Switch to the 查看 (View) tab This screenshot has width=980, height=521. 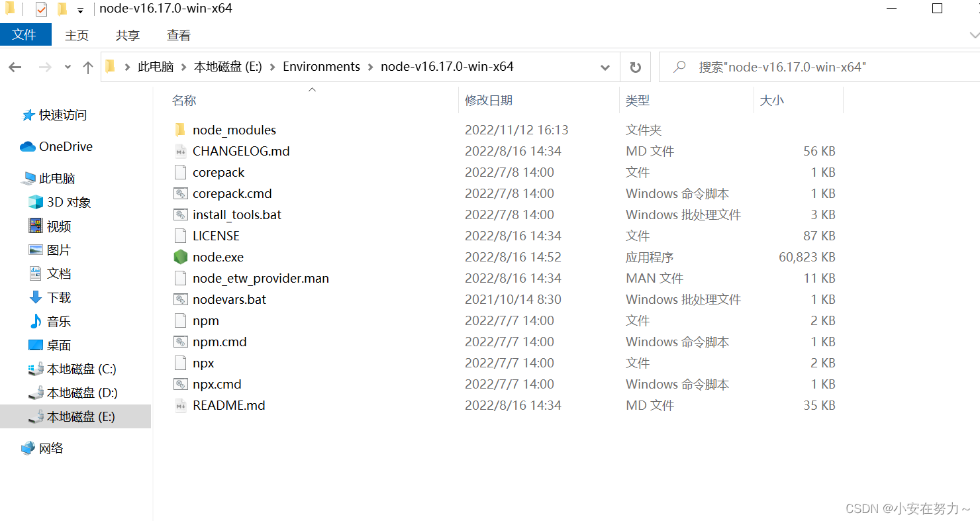click(179, 36)
